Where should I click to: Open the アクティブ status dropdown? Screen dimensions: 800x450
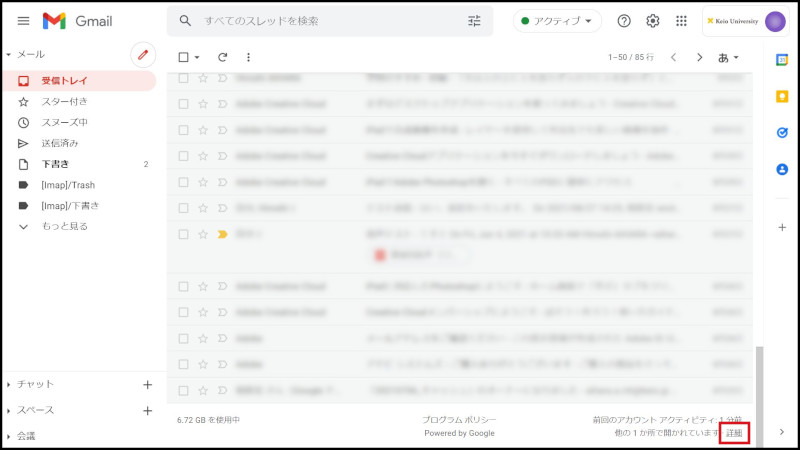click(558, 21)
